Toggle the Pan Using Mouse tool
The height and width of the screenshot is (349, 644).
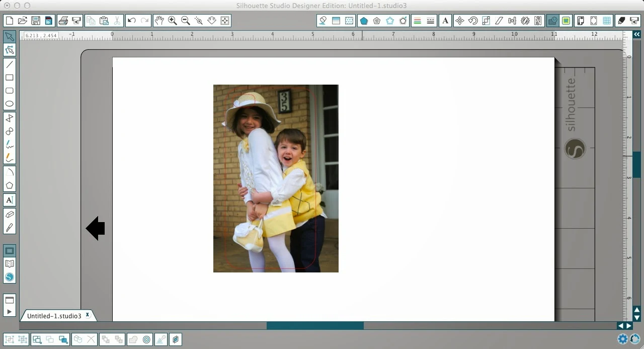point(159,21)
